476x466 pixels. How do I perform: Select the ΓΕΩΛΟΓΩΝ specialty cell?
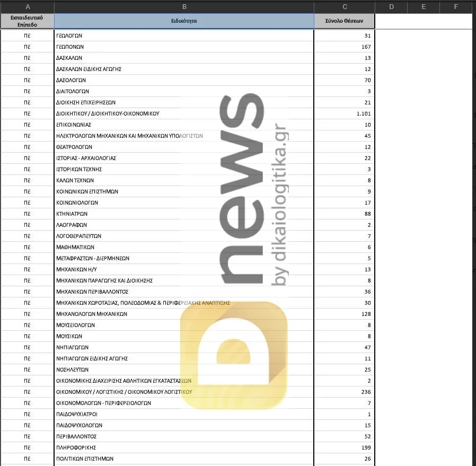[x=184, y=36]
